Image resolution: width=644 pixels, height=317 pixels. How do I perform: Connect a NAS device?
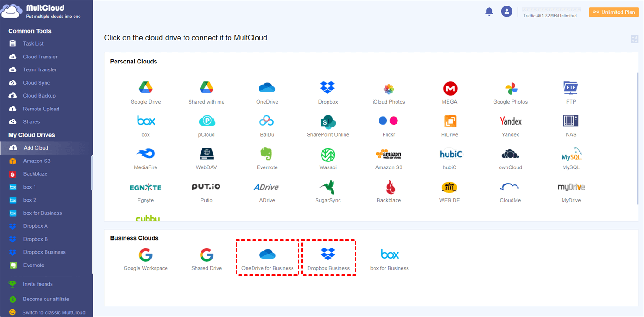tap(571, 126)
